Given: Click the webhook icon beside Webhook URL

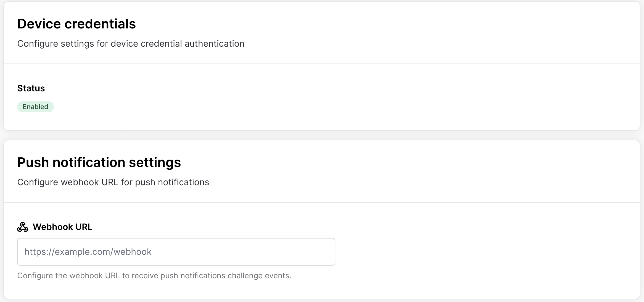Looking at the screenshot, I should pyautogui.click(x=23, y=227).
